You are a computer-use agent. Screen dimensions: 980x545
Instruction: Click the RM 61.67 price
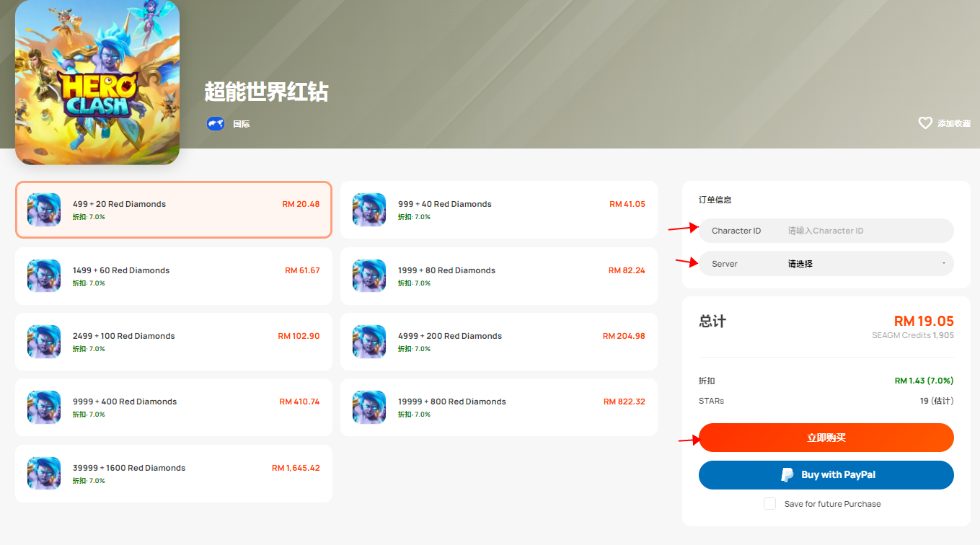click(x=302, y=270)
